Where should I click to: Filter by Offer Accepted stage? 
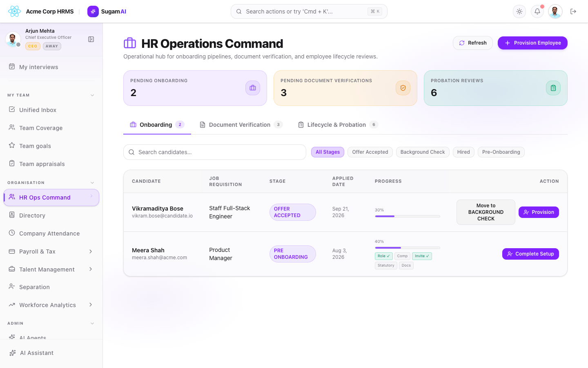[370, 152]
